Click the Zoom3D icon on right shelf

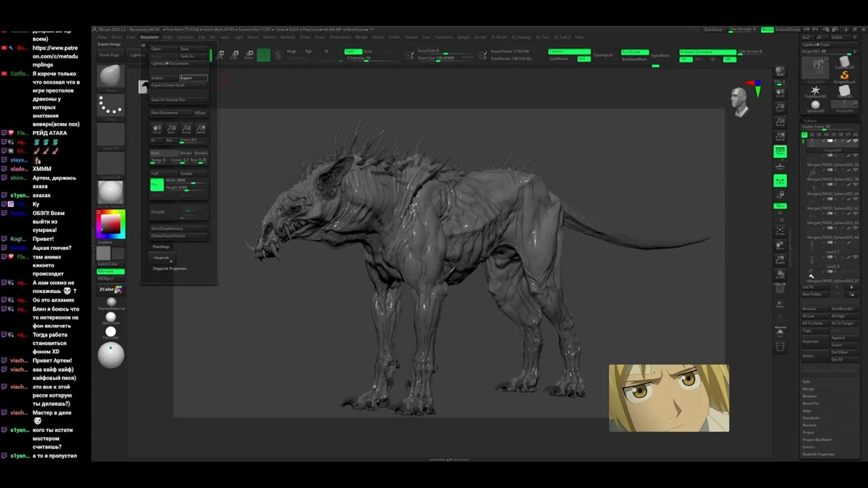780,260
